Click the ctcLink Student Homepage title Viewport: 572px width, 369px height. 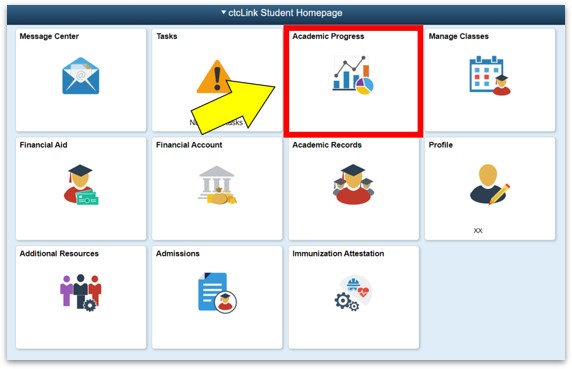(x=285, y=13)
